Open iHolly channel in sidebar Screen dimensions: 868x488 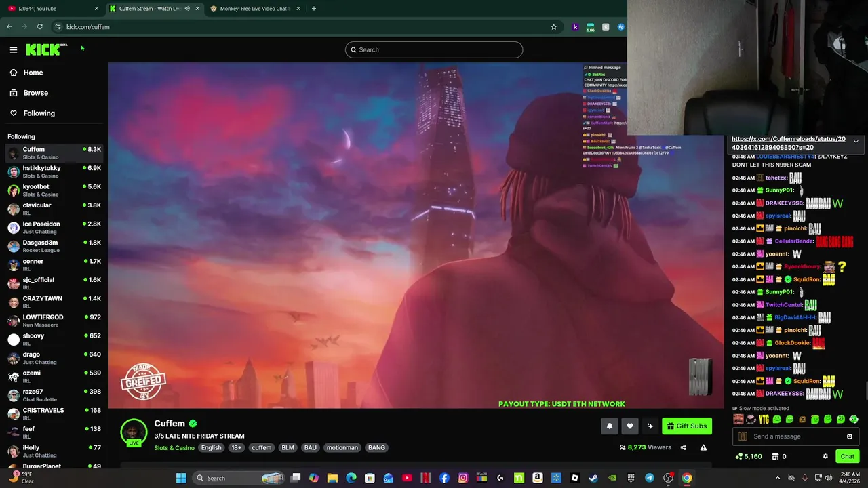point(54,451)
